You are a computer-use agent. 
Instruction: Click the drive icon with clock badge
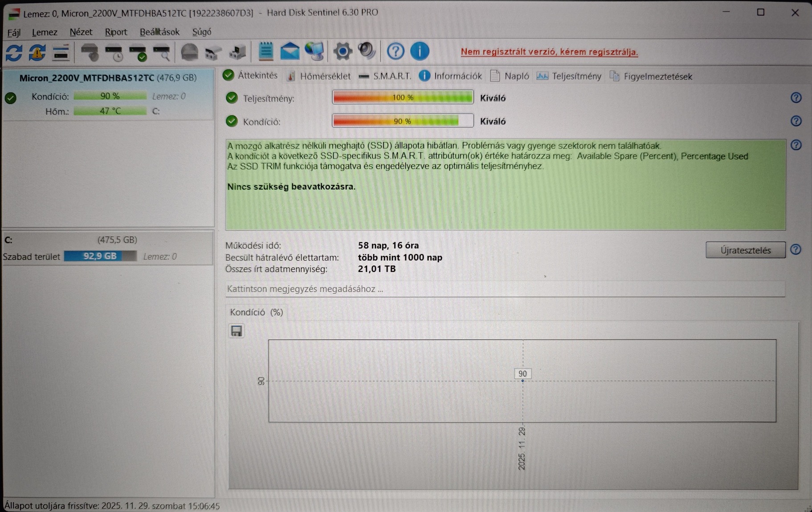114,53
